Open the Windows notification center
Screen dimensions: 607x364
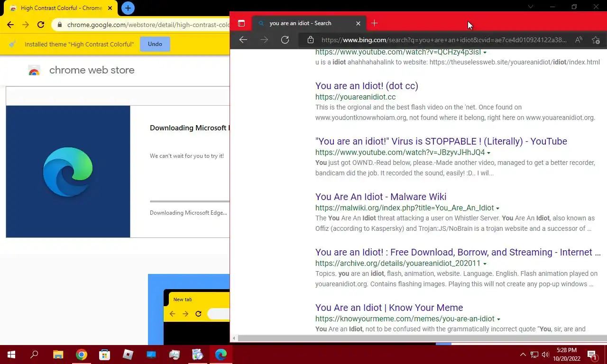(592, 355)
